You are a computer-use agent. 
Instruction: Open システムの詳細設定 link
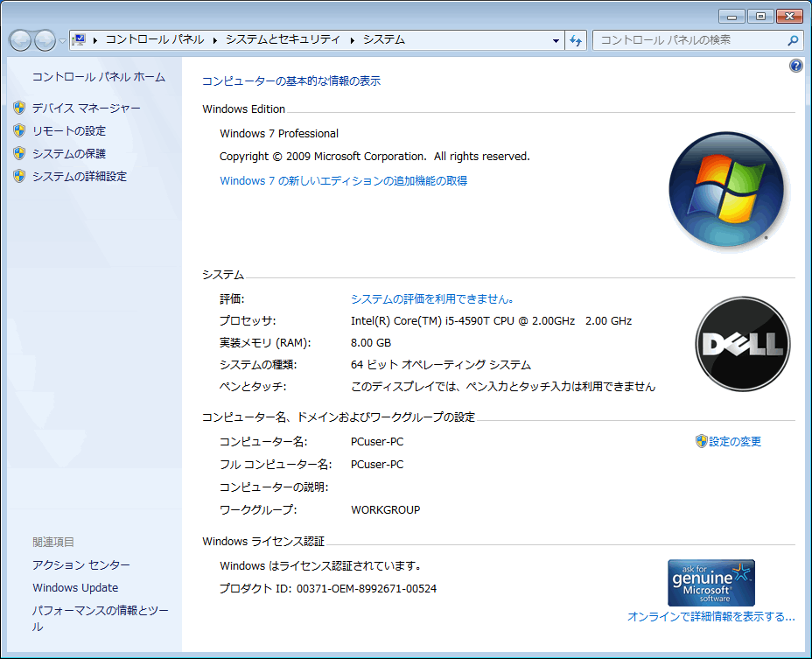point(80,177)
